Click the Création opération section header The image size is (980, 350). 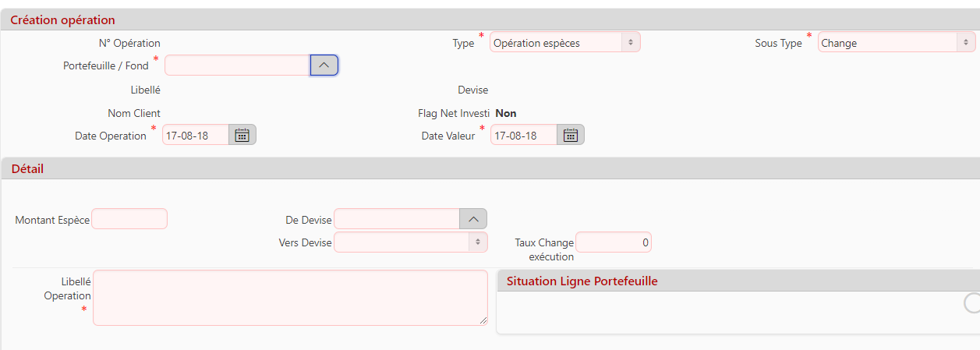click(62, 20)
